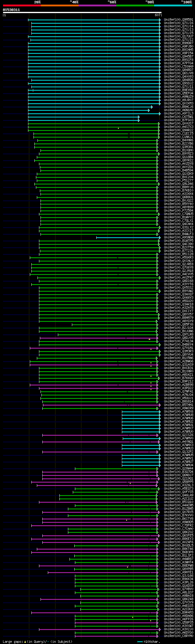Select the UniRef100_Q132P2 label
Viewport: 195px width, 644px height.
[x=179, y=452]
